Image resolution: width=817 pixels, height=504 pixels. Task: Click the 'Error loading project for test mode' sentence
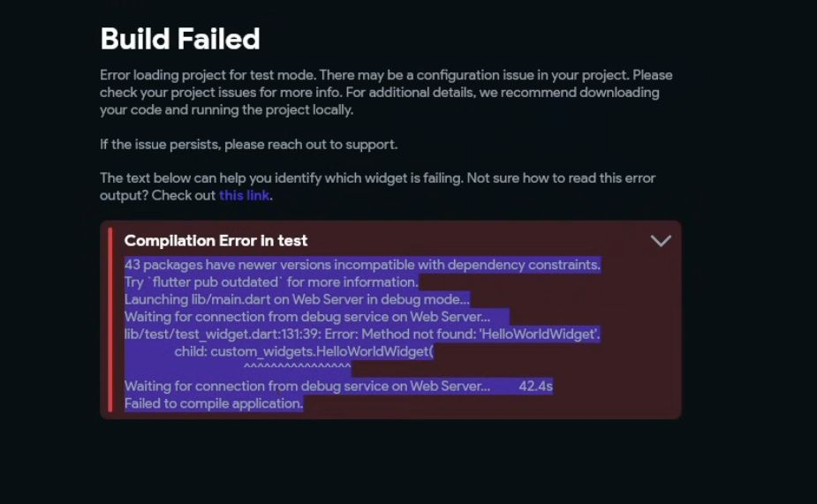coord(208,76)
